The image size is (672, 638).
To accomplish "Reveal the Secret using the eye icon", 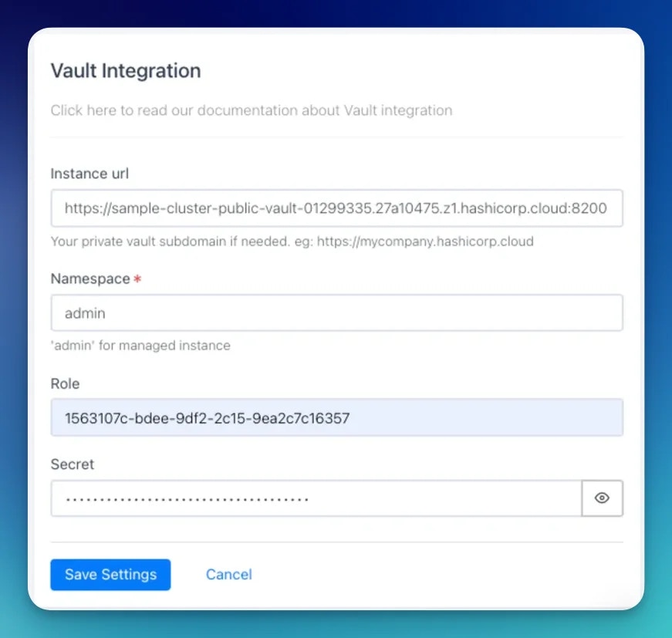I will (602, 498).
